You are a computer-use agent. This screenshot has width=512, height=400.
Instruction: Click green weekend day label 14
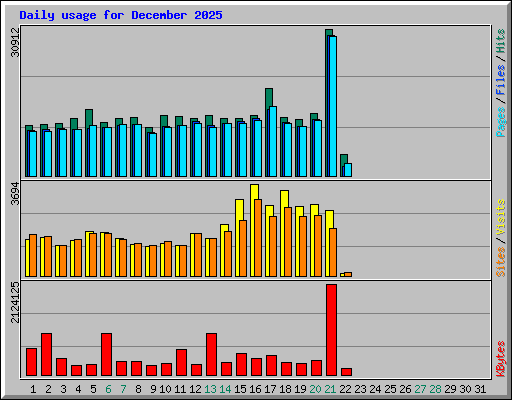coord(225,389)
